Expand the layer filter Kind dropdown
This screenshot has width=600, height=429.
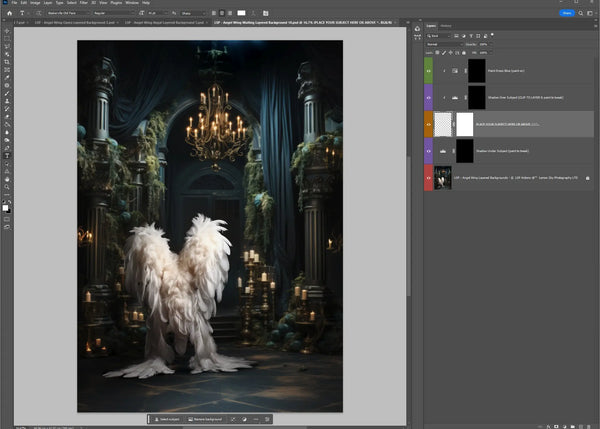439,36
